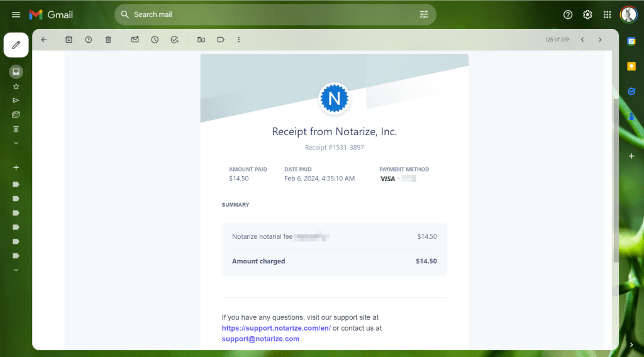Viewport: 644px width, 357px height.
Task: Click the date Feb 6, 2024, 4:35:10 AM
Action: (319, 178)
